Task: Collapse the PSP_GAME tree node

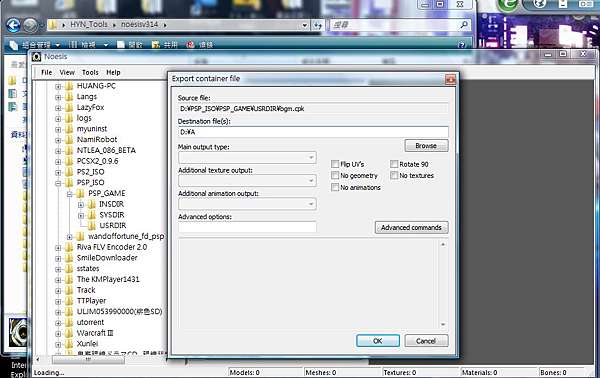Action: [70, 194]
